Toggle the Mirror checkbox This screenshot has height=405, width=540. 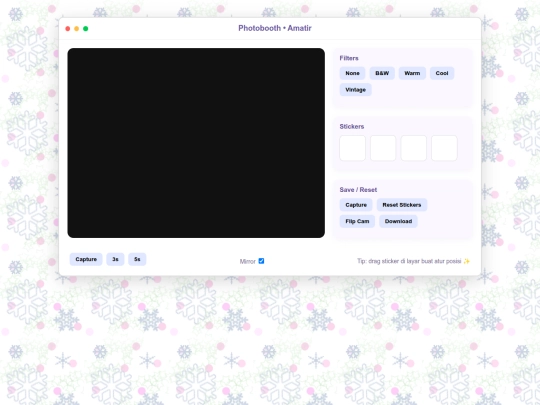pyautogui.click(x=261, y=261)
